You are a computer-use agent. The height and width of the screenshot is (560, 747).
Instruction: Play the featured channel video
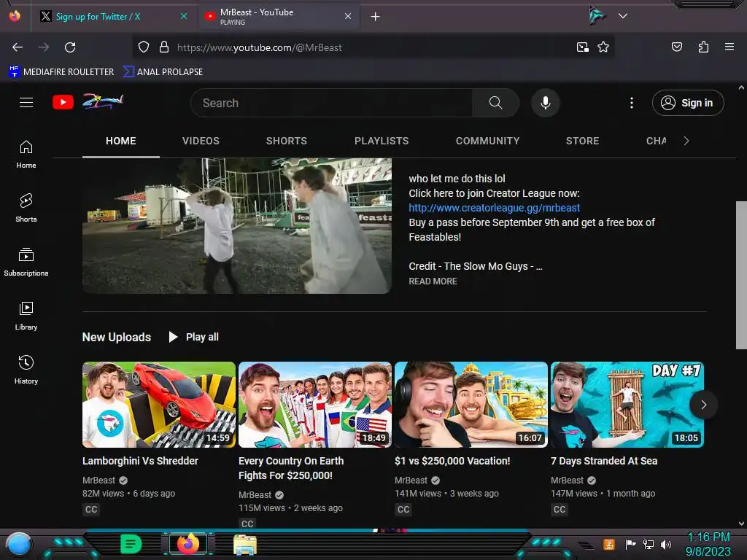(237, 226)
